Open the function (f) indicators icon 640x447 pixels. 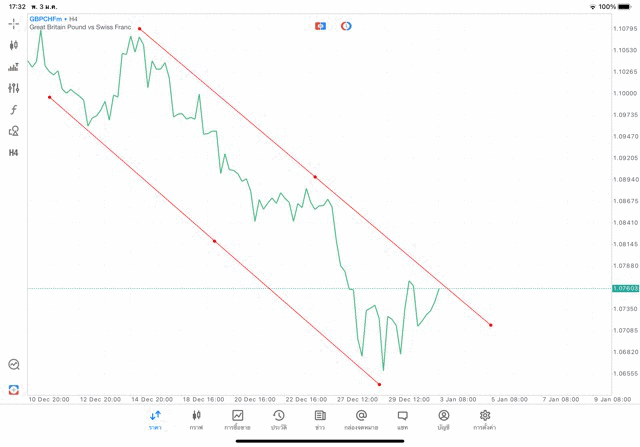tap(14, 109)
